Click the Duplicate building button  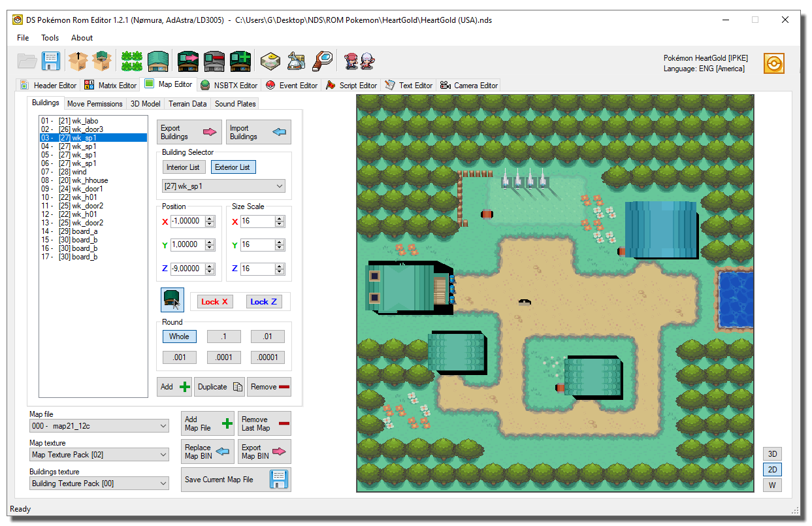point(220,387)
